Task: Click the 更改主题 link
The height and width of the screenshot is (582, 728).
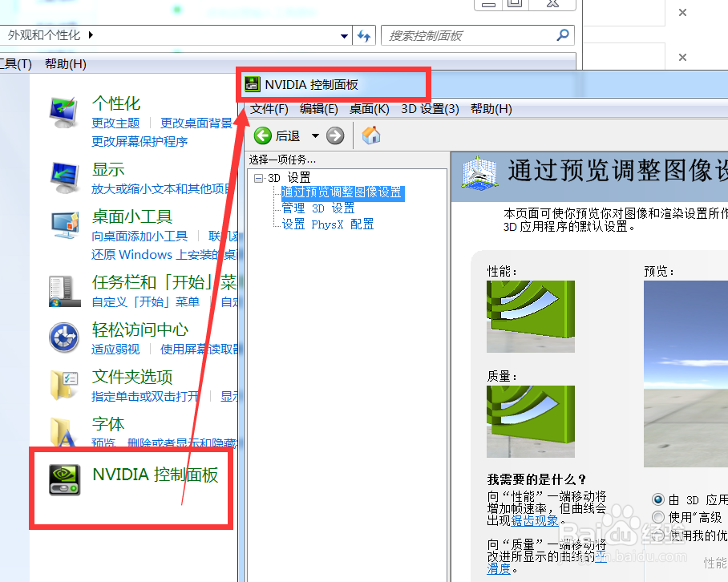Action: click(115, 123)
